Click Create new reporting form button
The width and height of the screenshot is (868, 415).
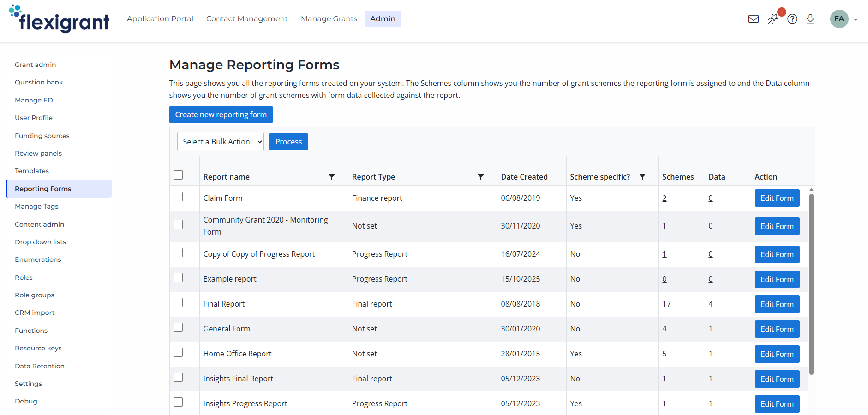pos(221,114)
